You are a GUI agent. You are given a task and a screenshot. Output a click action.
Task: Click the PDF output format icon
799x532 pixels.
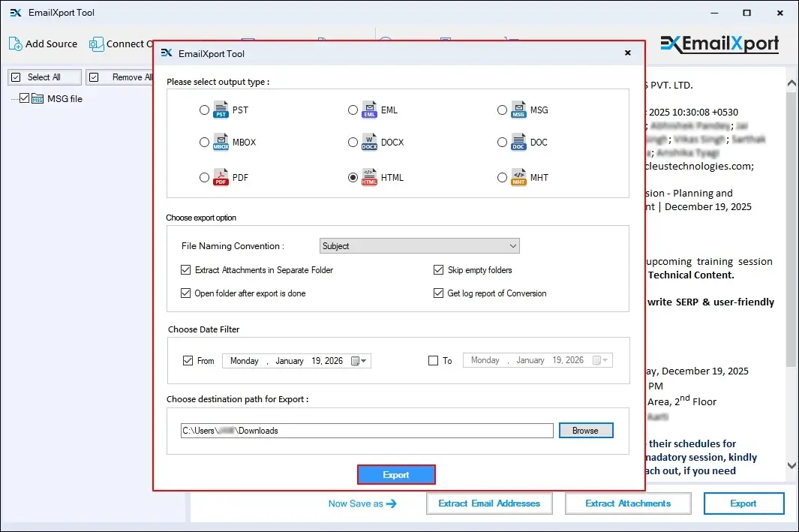pos(220,177)
